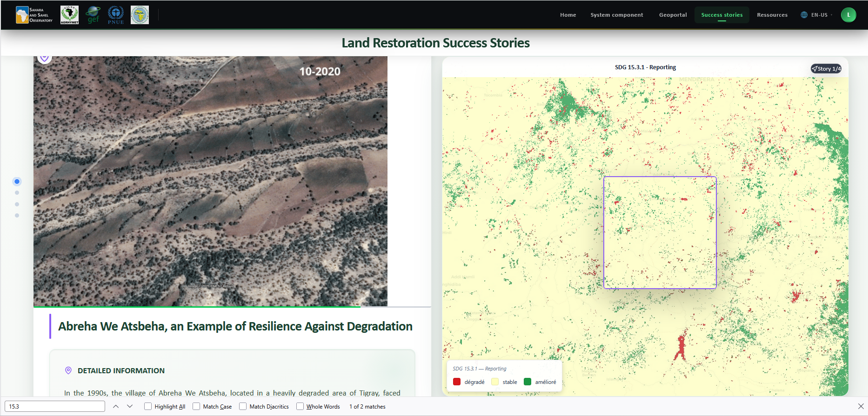
Task: Click the 'DETAILED INFORMATION' label
Action: [121, 370]
